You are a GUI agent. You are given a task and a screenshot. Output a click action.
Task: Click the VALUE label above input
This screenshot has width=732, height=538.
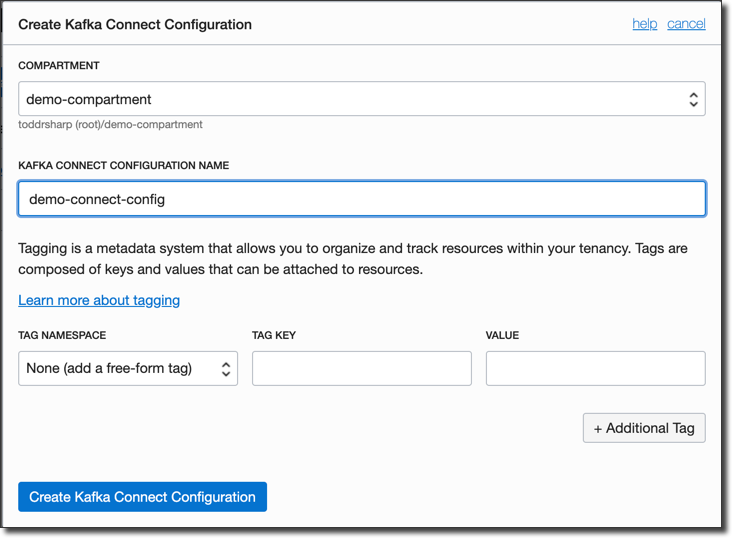point(502,335)
